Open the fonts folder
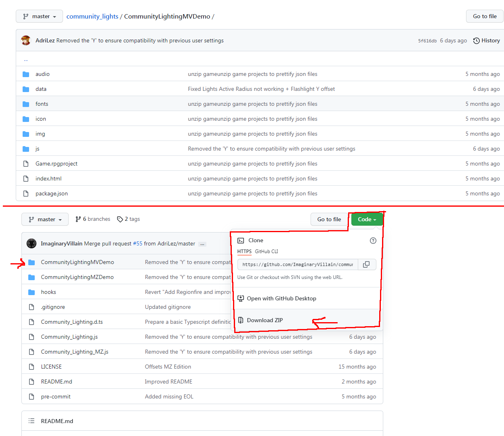 coord(42,104)
